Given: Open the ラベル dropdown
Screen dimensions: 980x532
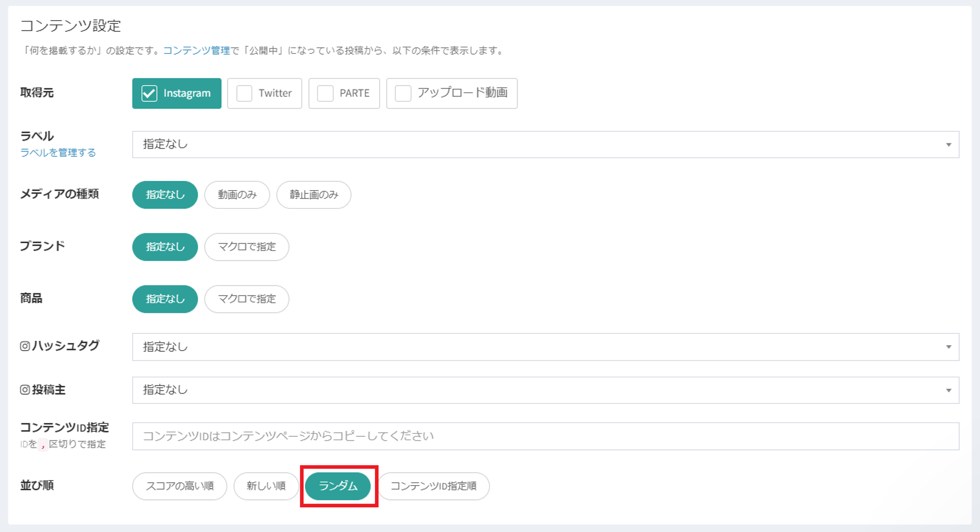Looking at the screenshot, I should pos(545,144).
